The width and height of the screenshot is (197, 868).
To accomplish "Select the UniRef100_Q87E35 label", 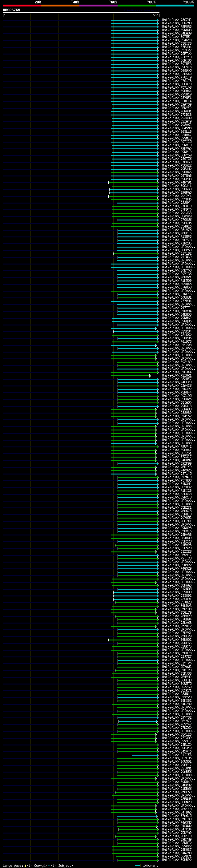I will coord(177,758).
